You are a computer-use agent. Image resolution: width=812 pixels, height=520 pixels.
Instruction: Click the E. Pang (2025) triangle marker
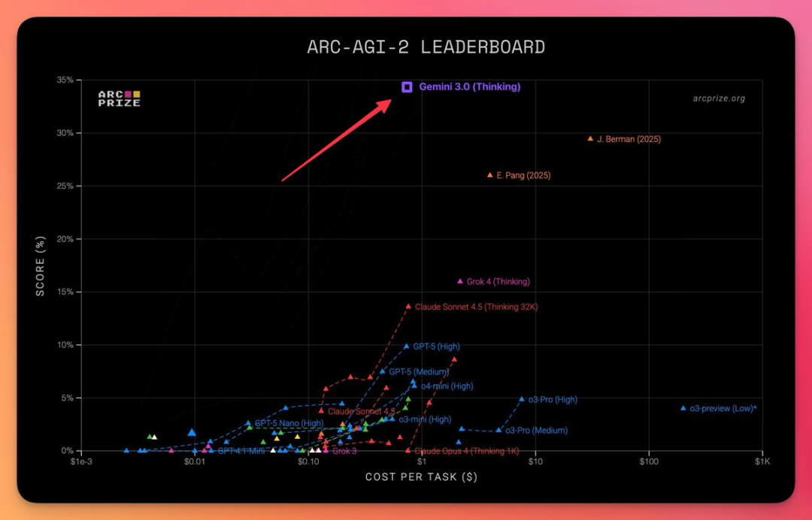490,175
